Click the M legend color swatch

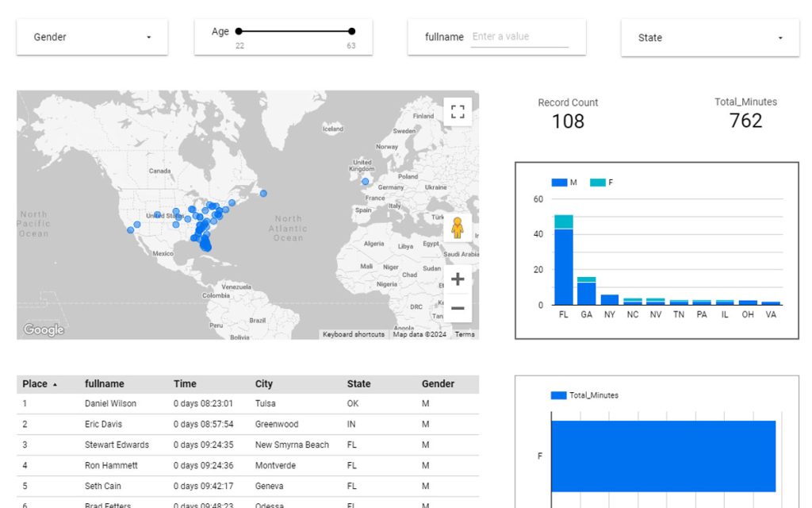pos(559,183)
